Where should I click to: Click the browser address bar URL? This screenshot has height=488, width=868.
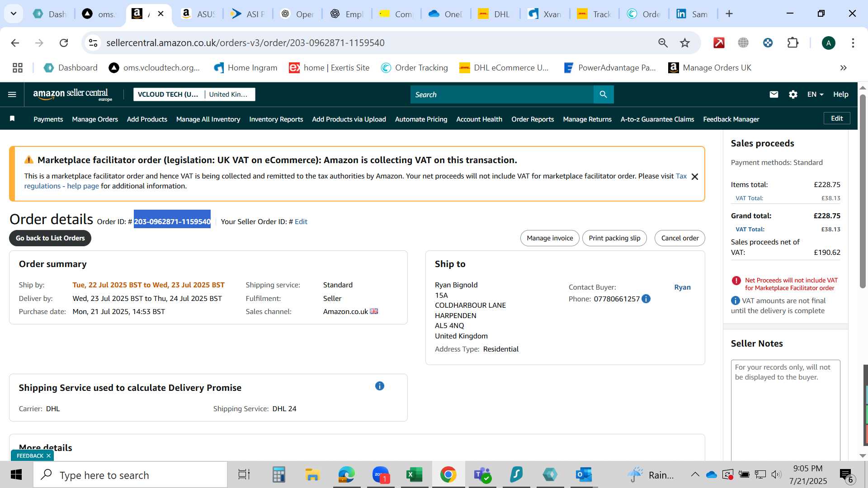(245, 43)
